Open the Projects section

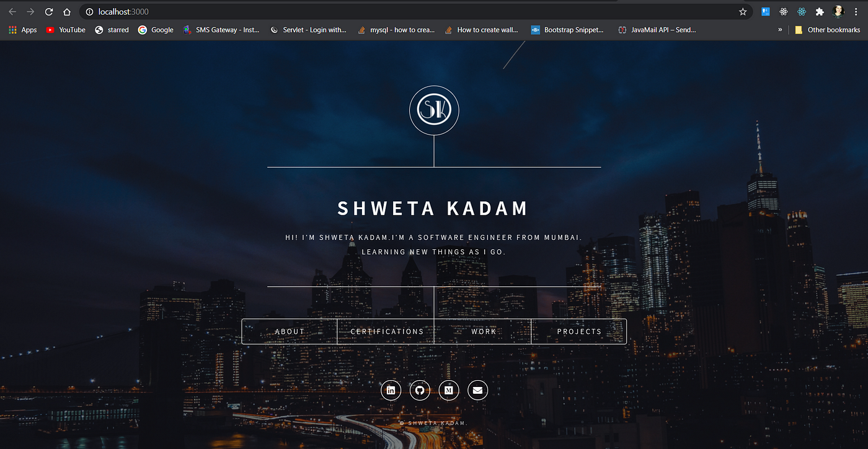[x=579, y=331]
